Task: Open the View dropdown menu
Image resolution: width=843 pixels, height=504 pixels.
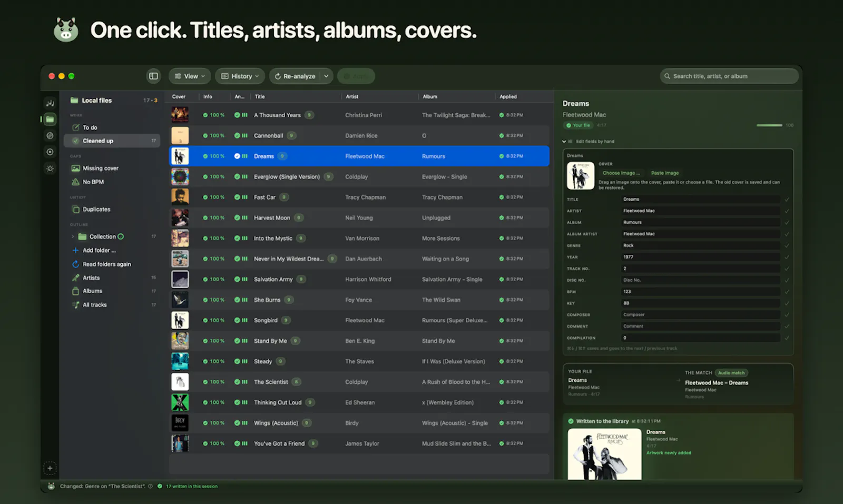Action: pos(190,76)
